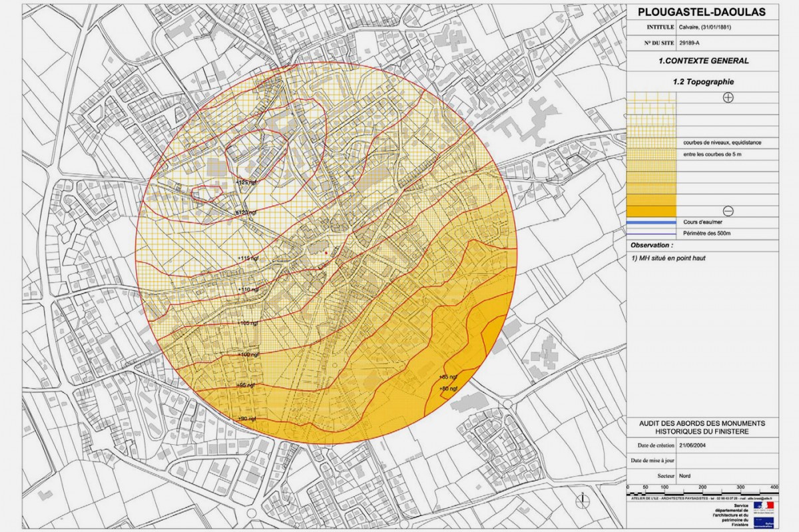This screenshot has height=532, width=799.
Task: Click the "+85 ngf" contour label
Action: click(x=447, y=378)
